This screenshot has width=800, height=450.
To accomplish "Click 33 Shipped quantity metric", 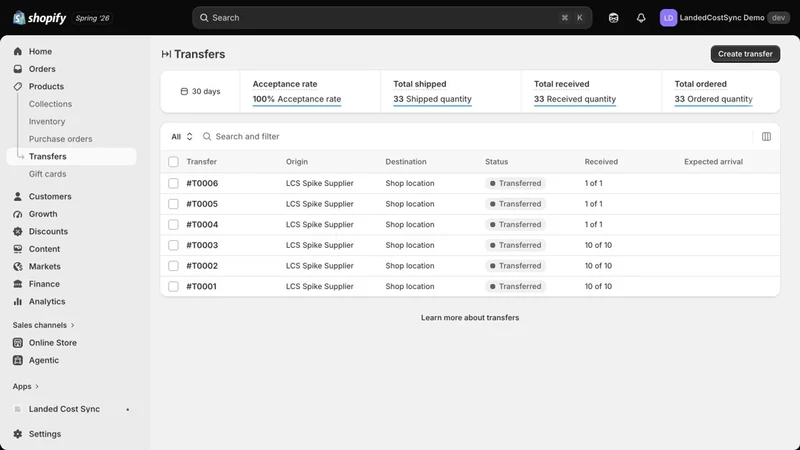I will point(432,99).
